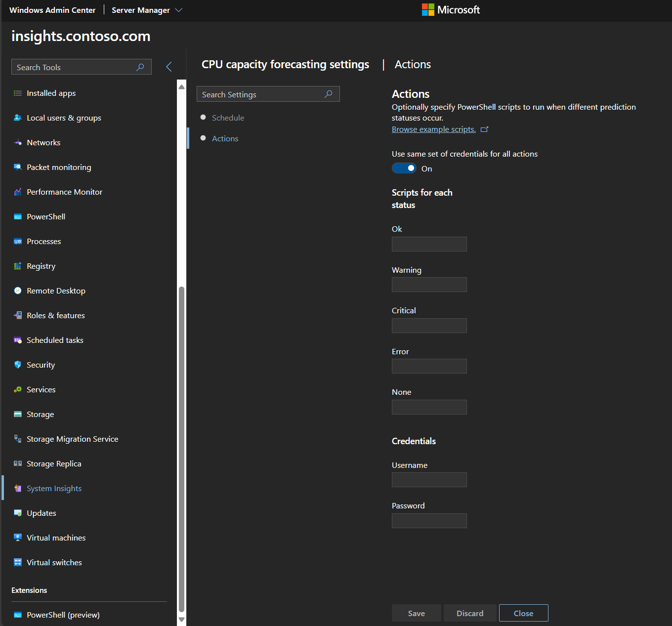
Task: Select the Security shield icon
Action: [18, 365]
